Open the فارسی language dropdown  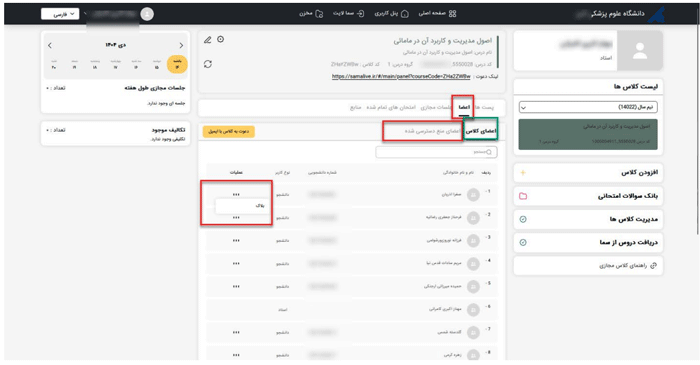(60, 14)
